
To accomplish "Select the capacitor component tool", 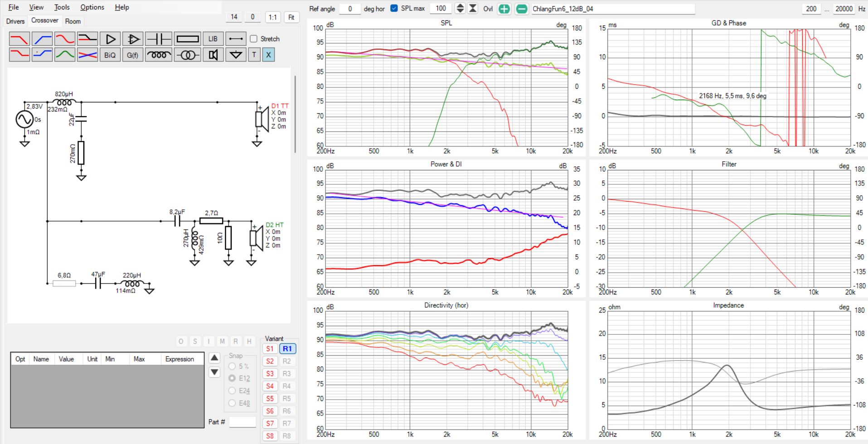I will click(x=158, y=39).
